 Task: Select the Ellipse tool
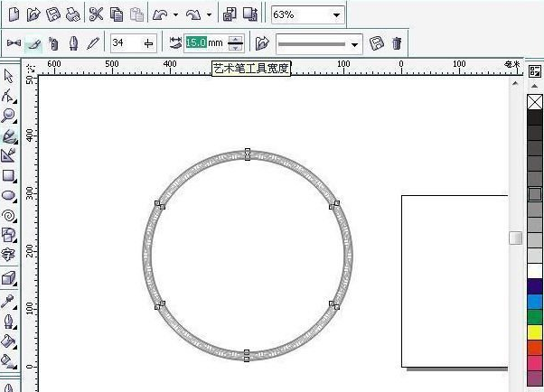tap(9, 196)
